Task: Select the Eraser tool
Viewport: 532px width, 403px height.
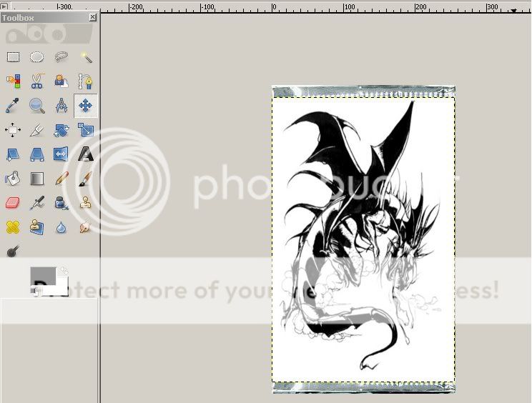Action: click(x=13, y=203)
